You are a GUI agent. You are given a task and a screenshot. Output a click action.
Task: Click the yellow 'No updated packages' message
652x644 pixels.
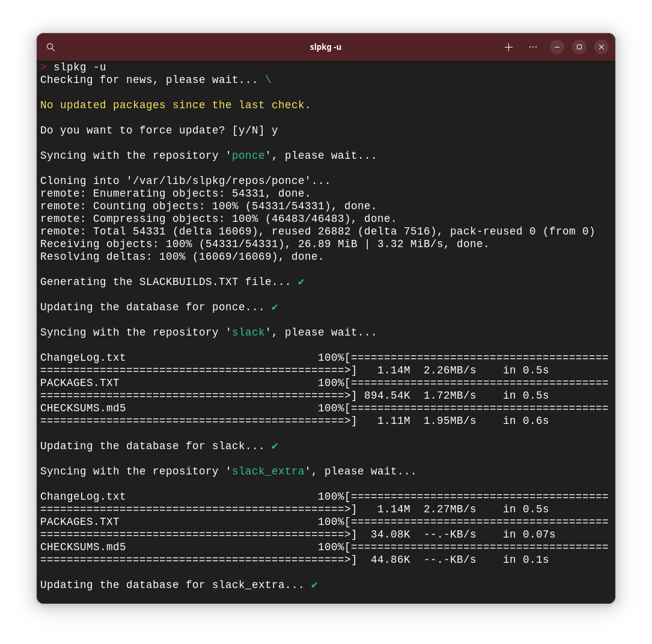[x=175, y=105]
